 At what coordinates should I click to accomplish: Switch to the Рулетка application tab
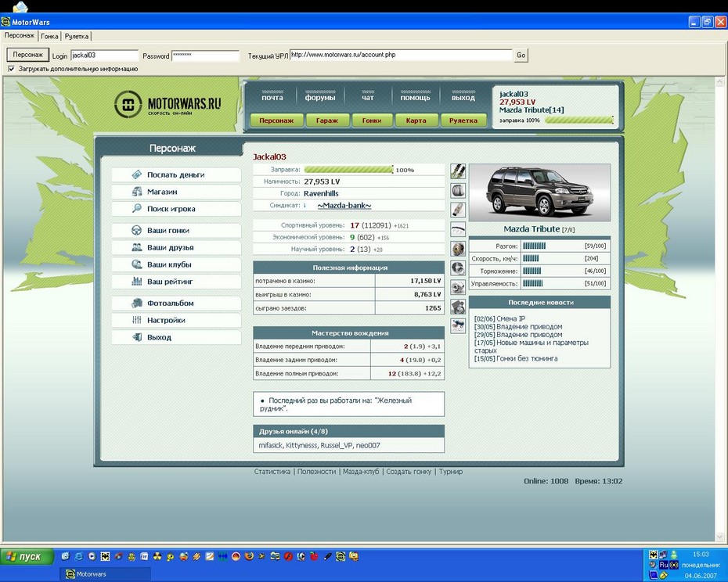click(x=77, y=36)
